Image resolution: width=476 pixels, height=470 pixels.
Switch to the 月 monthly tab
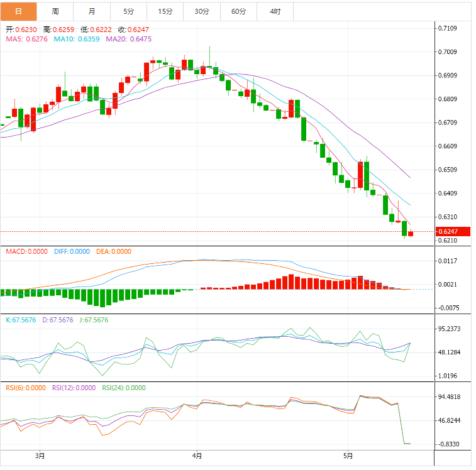(92, 11)
